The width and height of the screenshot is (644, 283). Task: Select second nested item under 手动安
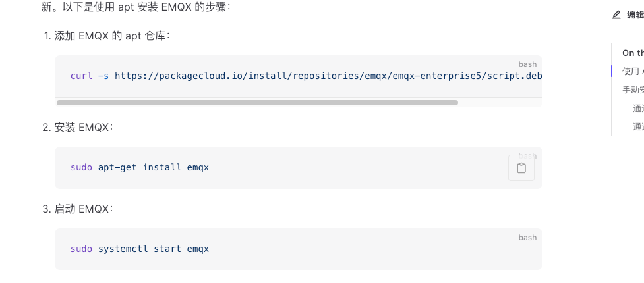click(638, 127)
